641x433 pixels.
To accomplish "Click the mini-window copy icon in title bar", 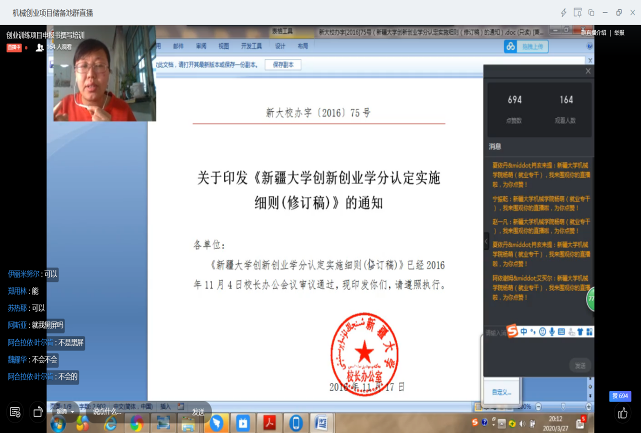I will click(x=591, y=13).
